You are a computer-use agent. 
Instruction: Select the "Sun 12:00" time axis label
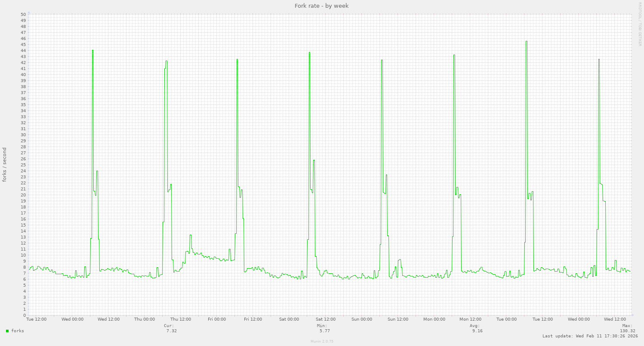click(x=397, y=319)
